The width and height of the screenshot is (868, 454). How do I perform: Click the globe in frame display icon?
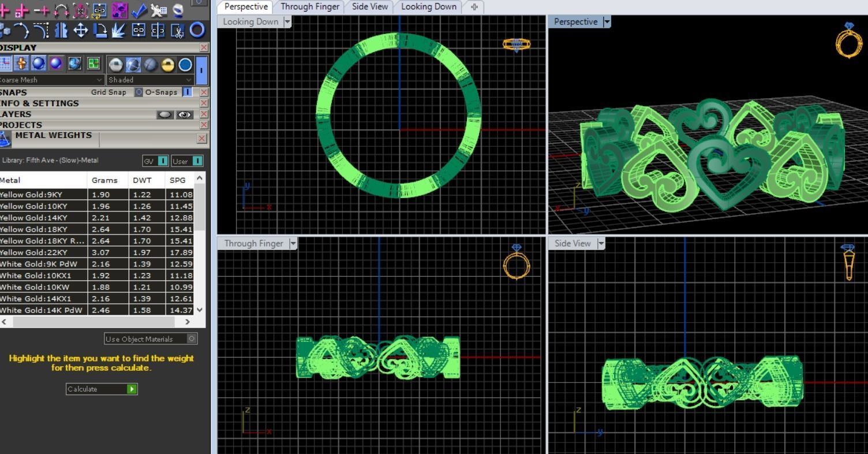tap(75, 64)
